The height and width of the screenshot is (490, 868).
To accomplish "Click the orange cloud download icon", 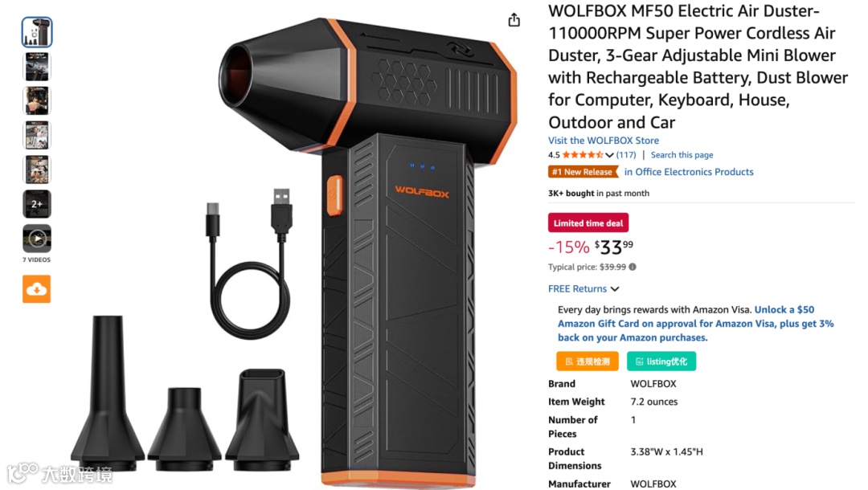I will [x=36, y=288].
